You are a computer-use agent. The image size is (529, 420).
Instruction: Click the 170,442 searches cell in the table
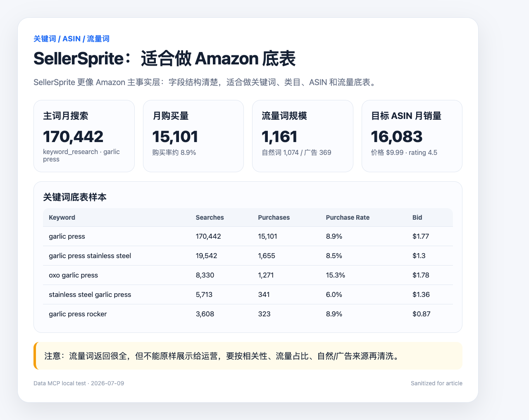click(208, 237)
